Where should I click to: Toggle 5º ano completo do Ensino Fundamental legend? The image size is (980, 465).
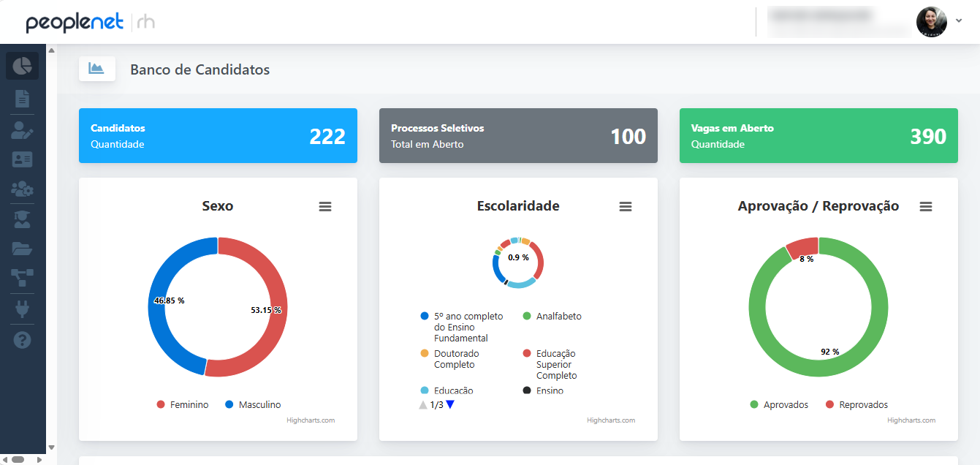coord(462,327)
